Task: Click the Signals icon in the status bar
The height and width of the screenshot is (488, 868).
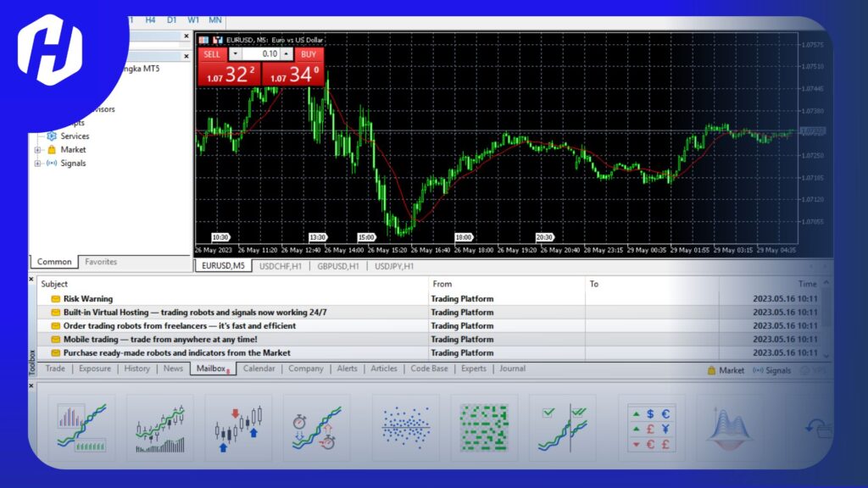Action: click(x=759, y=370)
